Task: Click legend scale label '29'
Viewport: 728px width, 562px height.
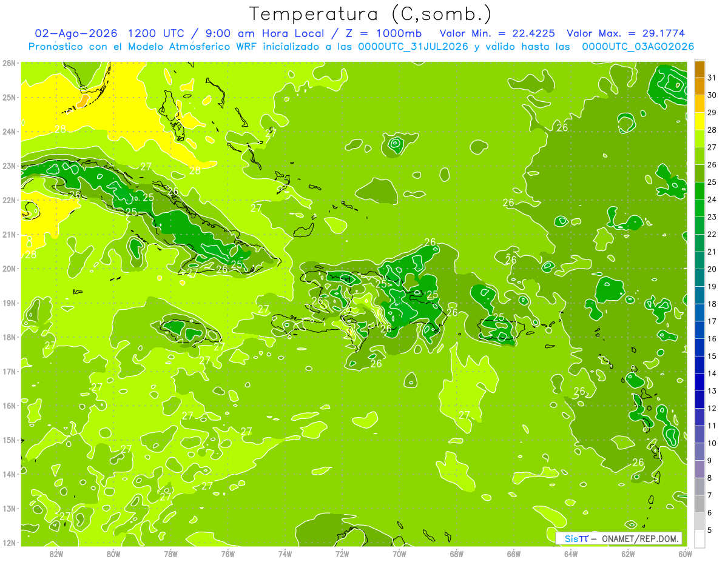Action: coord(712,113)
